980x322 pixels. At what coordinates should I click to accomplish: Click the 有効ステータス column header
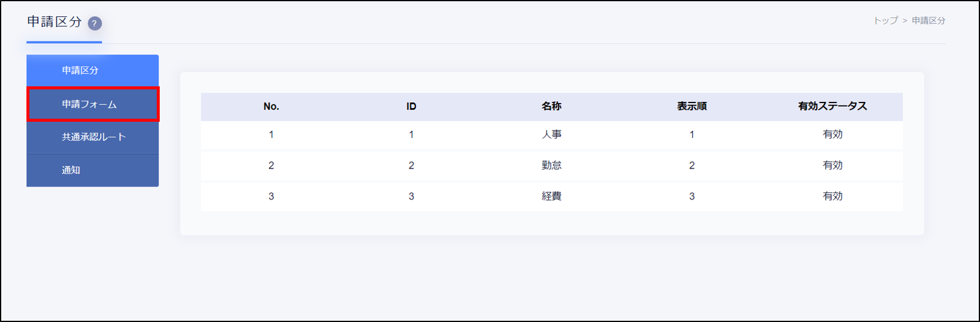pyautogui.click(x=832, y=107)
